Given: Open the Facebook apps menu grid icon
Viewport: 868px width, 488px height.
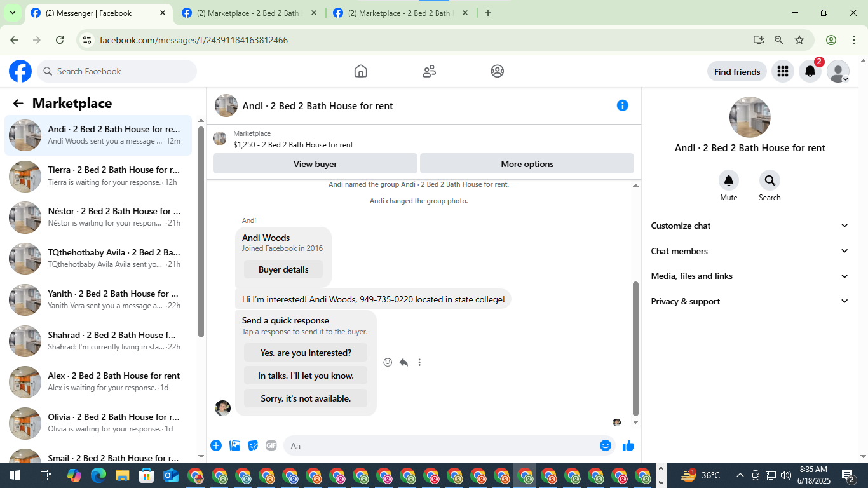Looking at the screenshot, I should click(x=783, y=72).
